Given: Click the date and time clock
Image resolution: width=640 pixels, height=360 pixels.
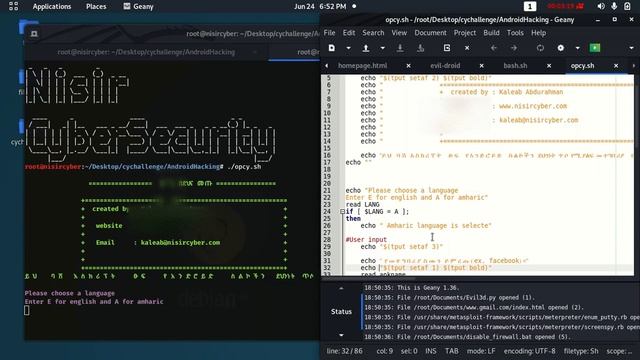Looking at the screenshot, I should pos(320,7).
